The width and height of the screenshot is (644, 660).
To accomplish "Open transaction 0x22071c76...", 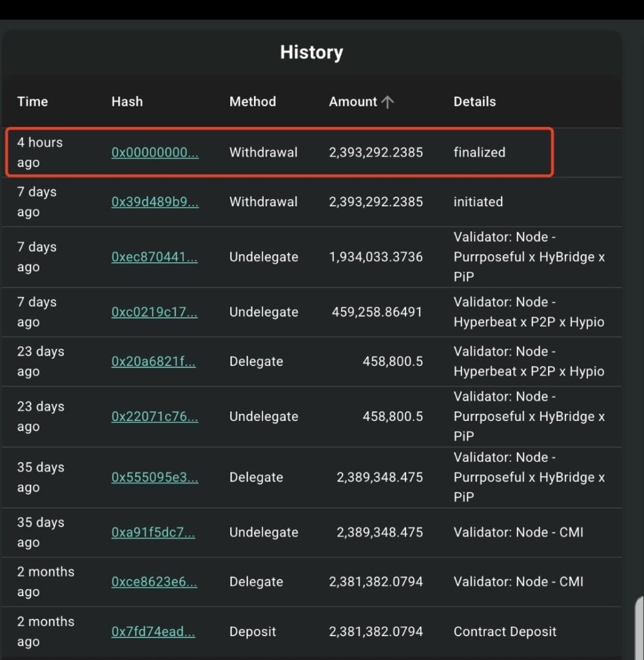I will [155, 416].
